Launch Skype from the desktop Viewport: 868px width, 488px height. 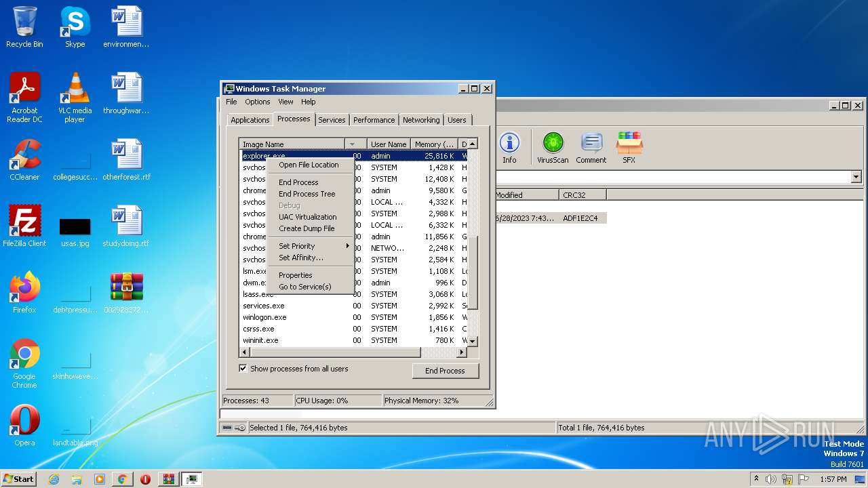[75, 27]
